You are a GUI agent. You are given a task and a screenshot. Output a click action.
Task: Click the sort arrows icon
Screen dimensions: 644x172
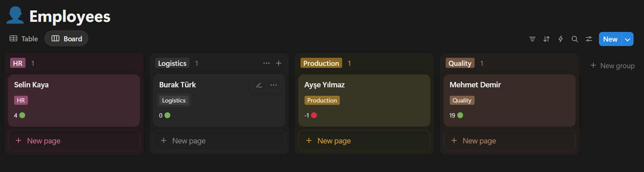547,39
